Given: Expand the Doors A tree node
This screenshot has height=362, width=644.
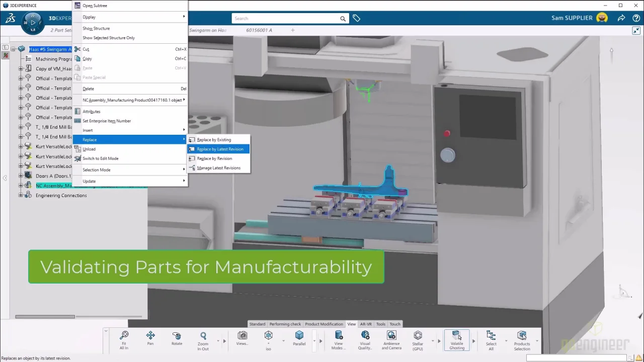Looking at the screenshot, I should coord(21,176).
